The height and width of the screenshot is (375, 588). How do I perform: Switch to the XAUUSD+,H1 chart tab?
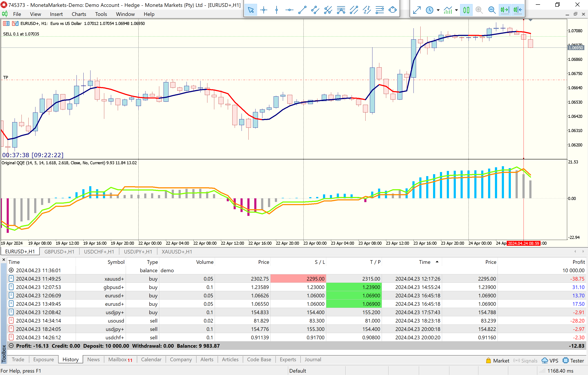pyautogui.click(x=176, y=252)
